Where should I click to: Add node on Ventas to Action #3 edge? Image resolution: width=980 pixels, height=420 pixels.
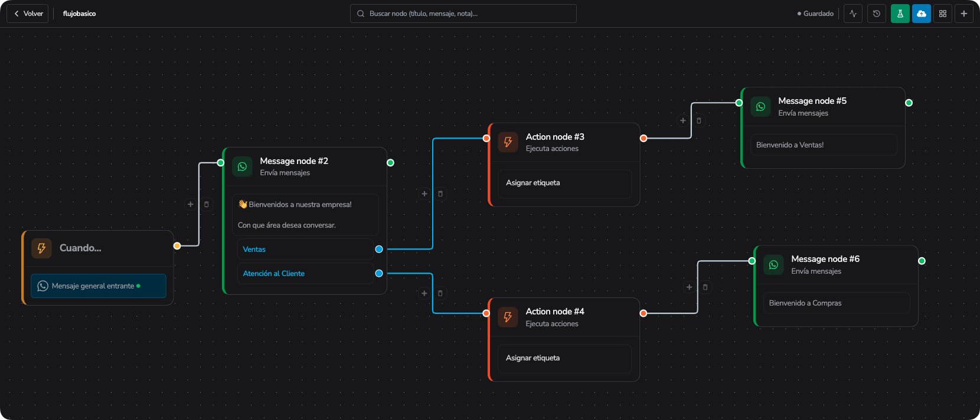(424, 193)
